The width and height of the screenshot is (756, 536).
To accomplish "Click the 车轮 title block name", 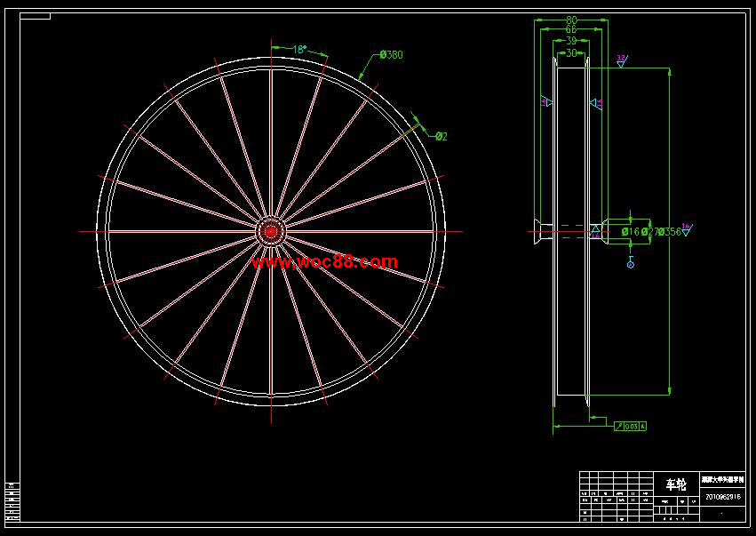I will (x=676, y=484).
